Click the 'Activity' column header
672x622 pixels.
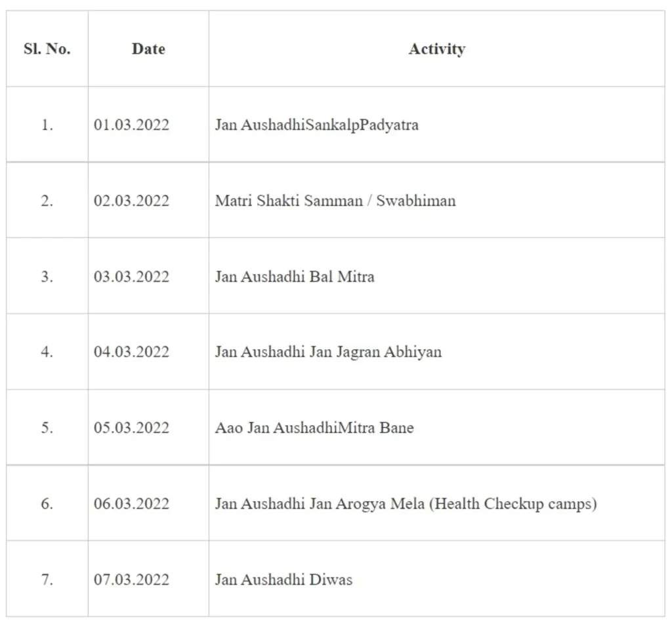coord(436,49)
